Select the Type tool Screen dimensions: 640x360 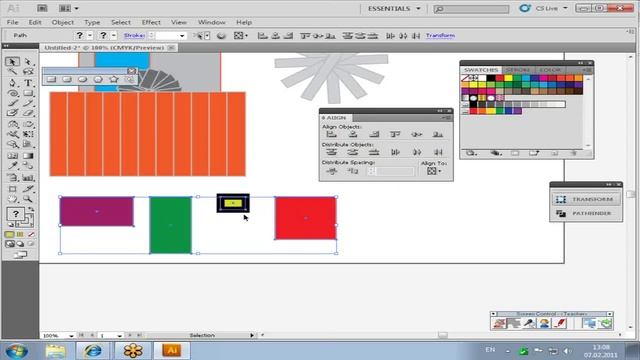pyautogui.click(x=28, y=83)
